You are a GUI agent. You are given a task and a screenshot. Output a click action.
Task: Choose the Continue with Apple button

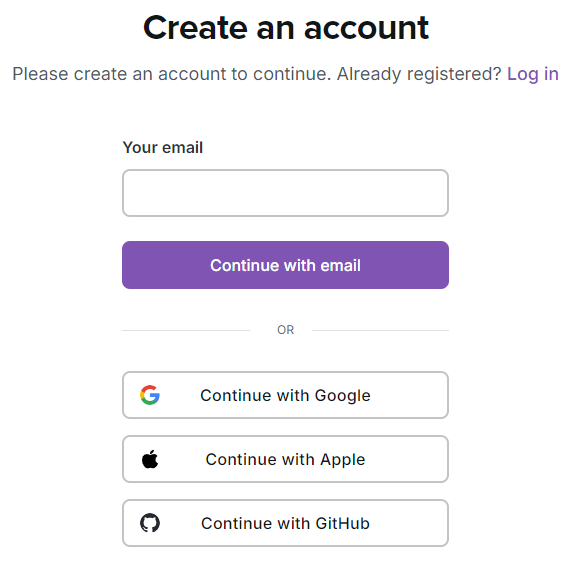coord(285,459)
